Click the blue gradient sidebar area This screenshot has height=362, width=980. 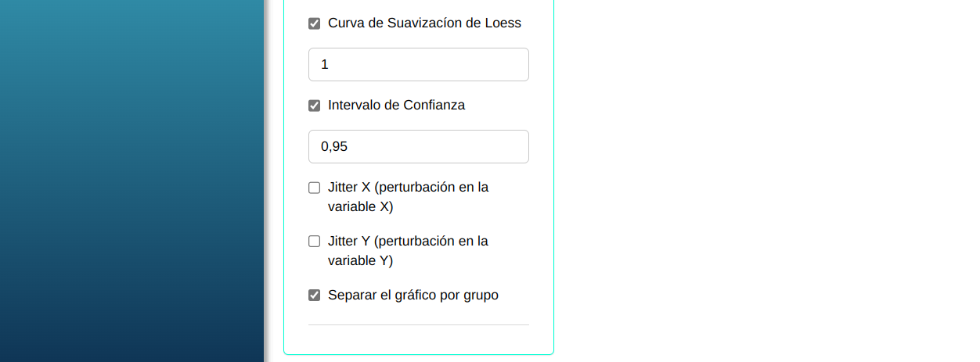(132, 180)
